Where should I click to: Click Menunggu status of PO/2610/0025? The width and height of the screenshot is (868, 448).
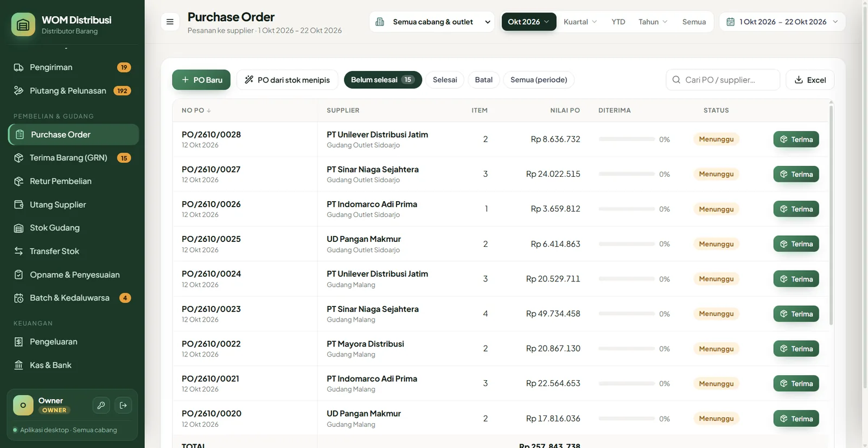point(716,244)
